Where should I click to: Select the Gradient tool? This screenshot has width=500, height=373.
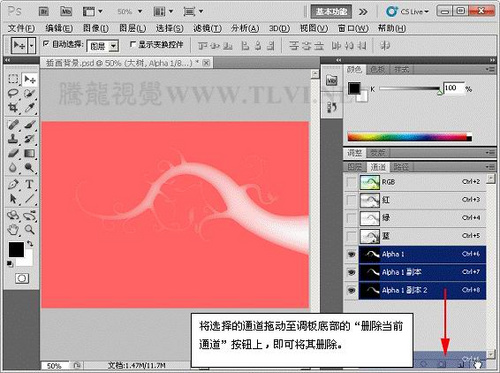click(30, 153)
